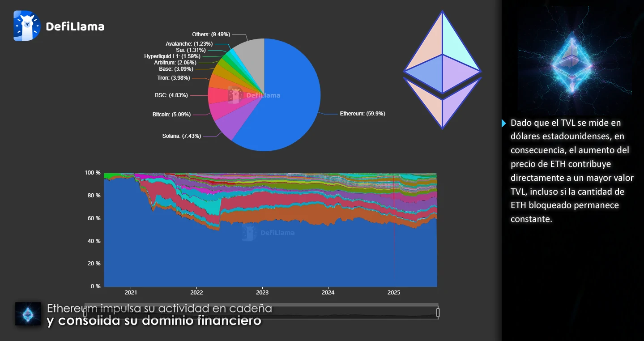Click the DefiLlama llama logo
Viewport: 644px width, 341px height.
pos(26,26)
